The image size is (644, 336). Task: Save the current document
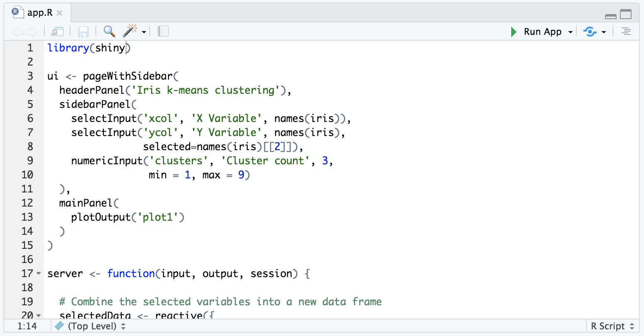tap(83, 32)
